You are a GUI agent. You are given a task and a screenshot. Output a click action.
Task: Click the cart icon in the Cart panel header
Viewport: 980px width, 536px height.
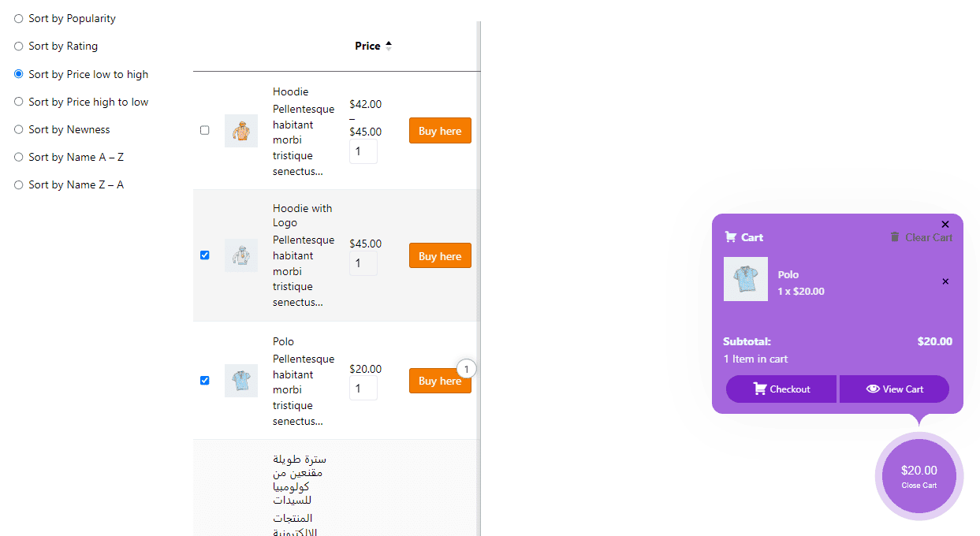[x=729, y=236]
